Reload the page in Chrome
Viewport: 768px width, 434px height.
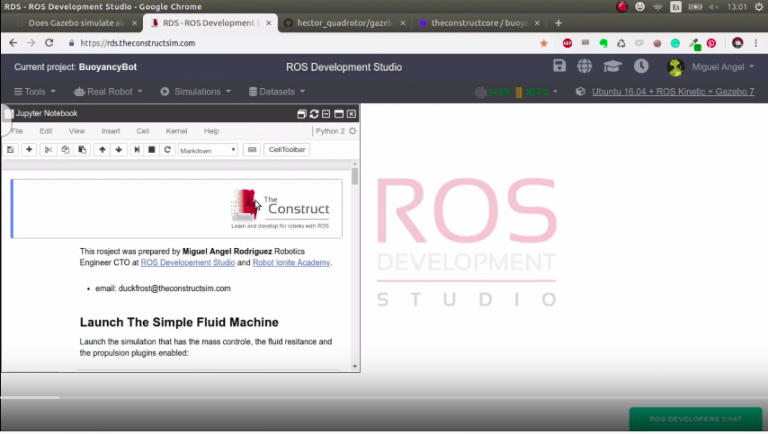(49, 43)
